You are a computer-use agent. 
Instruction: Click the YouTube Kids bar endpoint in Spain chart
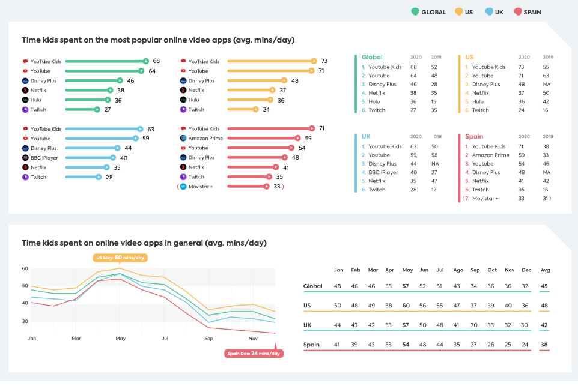click(x=311, y=128)
